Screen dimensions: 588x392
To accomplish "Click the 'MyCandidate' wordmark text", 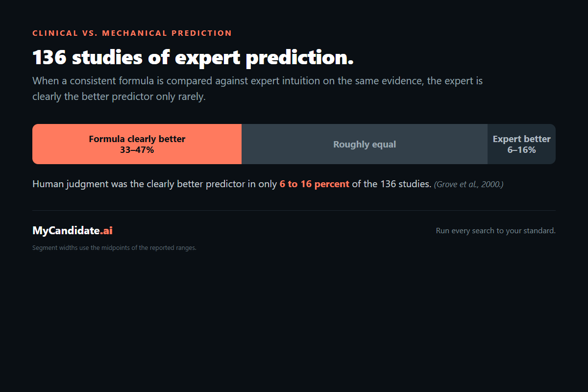I will pos(66,231).
